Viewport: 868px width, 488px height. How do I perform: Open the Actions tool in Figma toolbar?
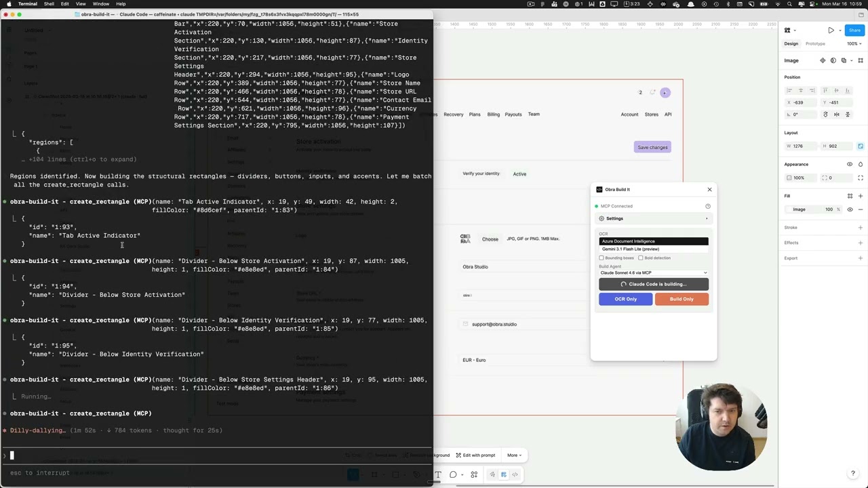(474, 474)
